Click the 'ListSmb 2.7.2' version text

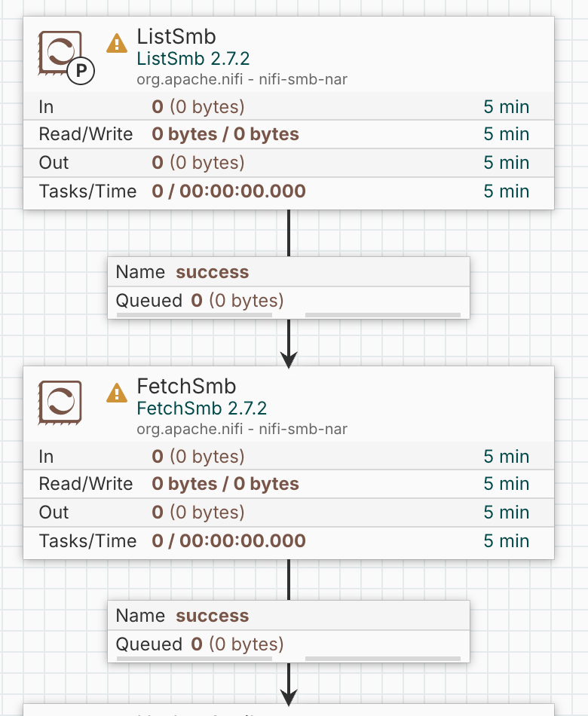(x=193, y=59)
